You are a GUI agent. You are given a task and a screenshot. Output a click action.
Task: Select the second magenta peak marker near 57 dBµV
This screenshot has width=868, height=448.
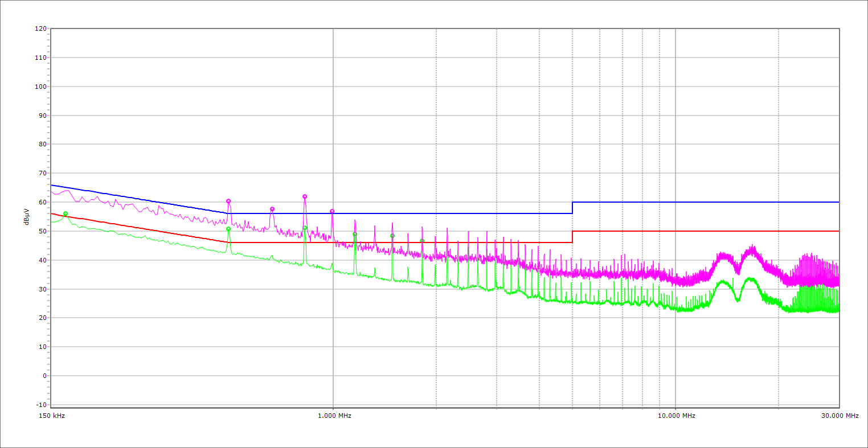coord(272,209)
